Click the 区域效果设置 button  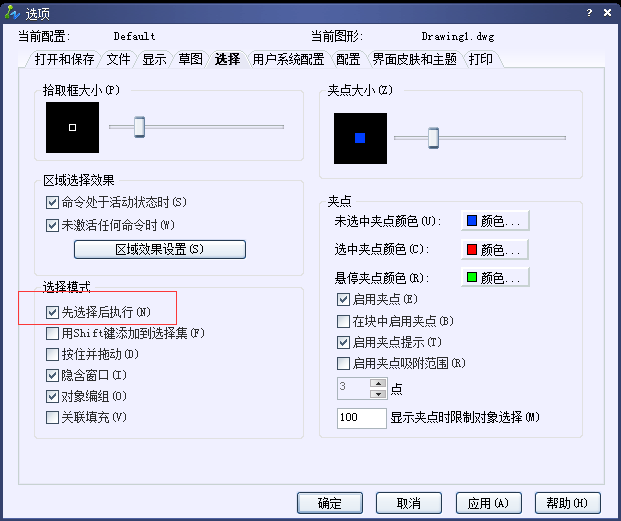click(159, 249)
